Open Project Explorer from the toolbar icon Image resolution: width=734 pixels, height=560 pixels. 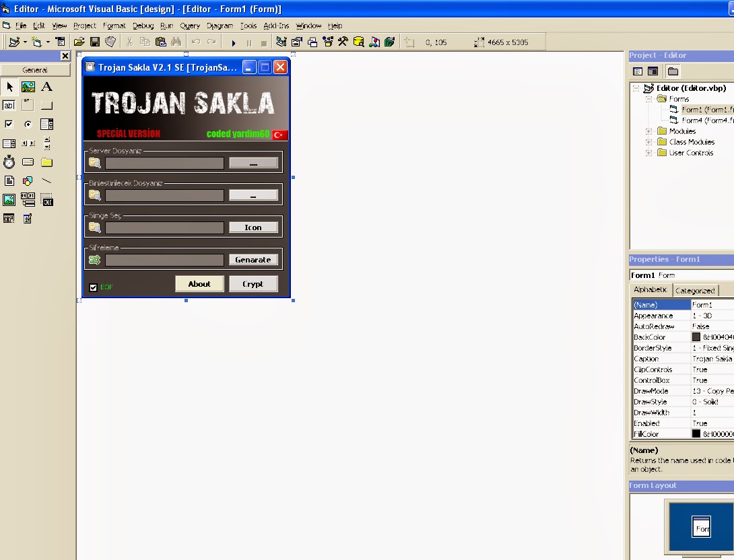pos(281,42)
